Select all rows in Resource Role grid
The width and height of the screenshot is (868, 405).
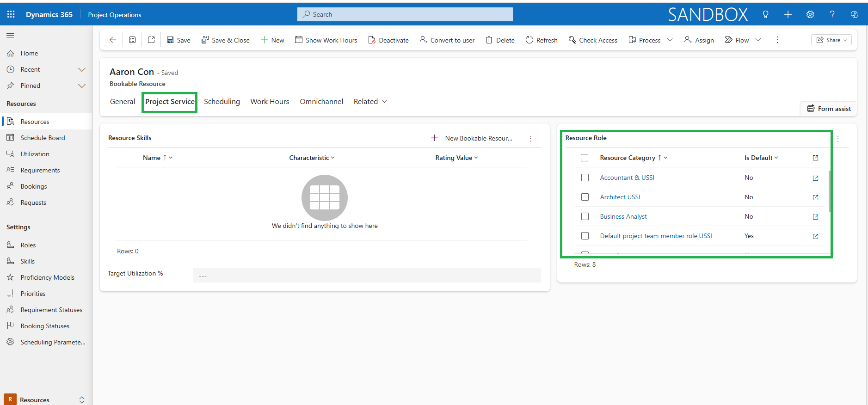pyautogui.click(x=585, y=158)
